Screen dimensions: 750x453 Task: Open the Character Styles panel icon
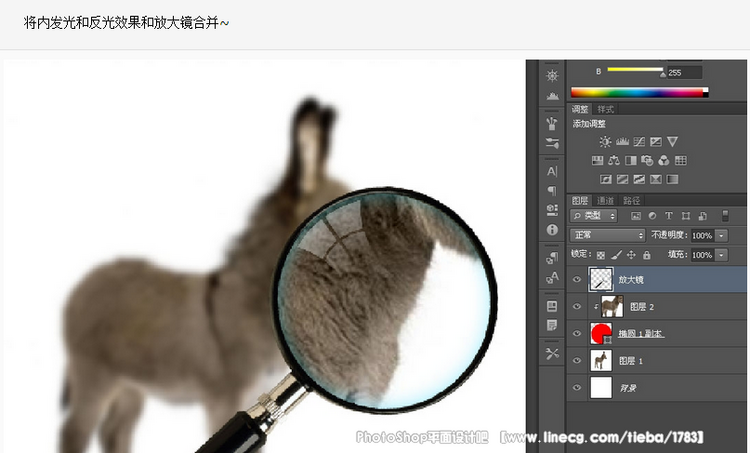552,277
